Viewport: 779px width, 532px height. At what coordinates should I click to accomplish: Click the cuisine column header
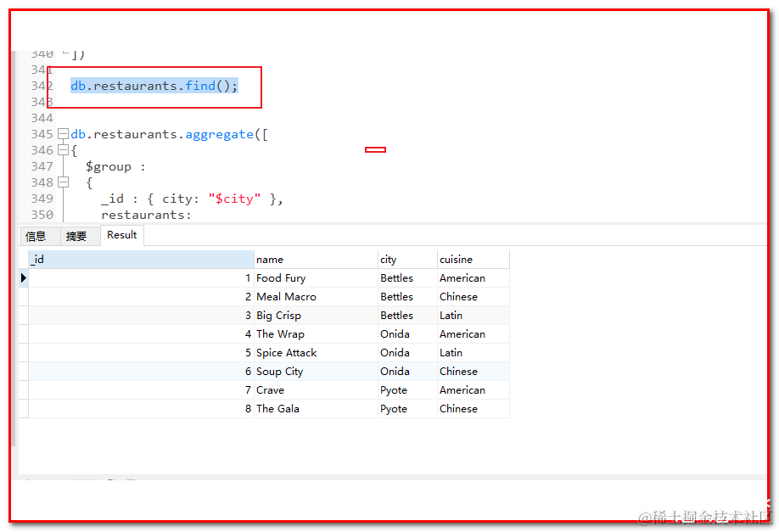click(x=474, y=260)
